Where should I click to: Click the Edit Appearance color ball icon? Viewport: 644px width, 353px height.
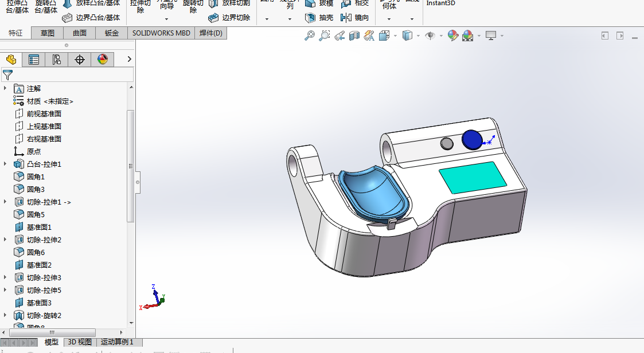[x=453, y=36]
